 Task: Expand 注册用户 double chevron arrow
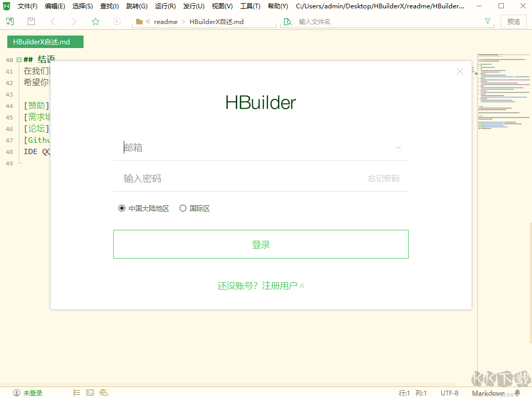click(x=302, y=286)
